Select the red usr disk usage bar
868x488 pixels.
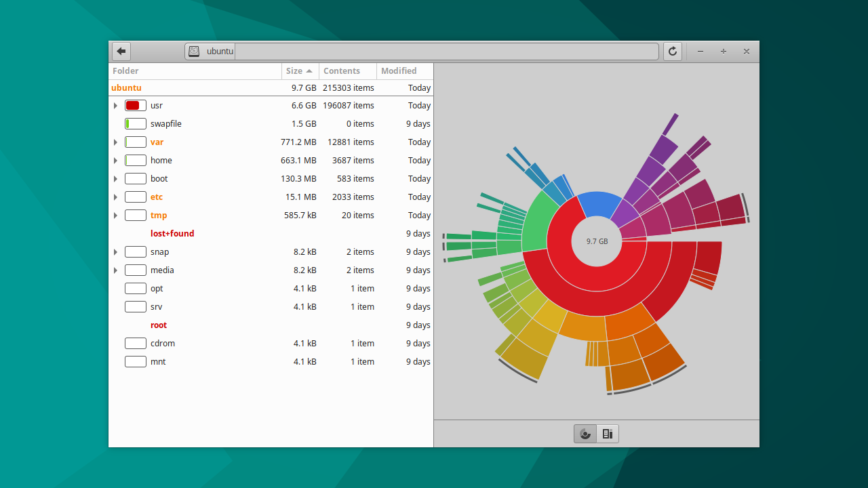coord(135,105)
